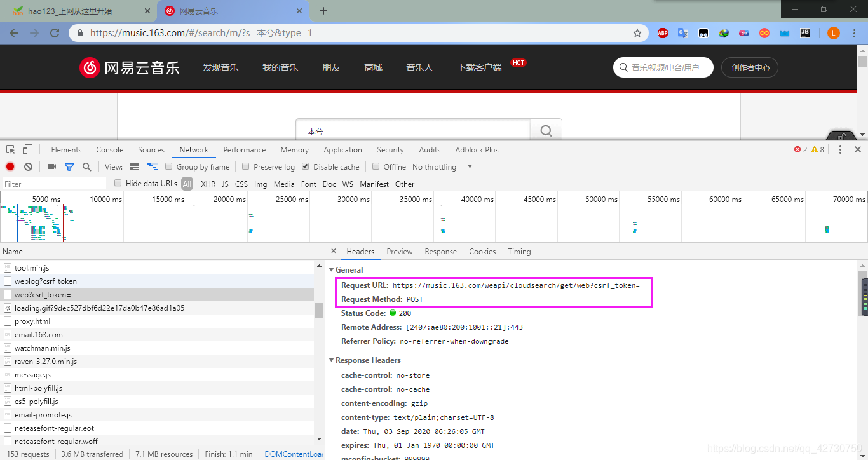The width and height of the screenshot is (868, 460).
Task: Go to 商城 in the site navigation
Action: [x=374, y=67]
